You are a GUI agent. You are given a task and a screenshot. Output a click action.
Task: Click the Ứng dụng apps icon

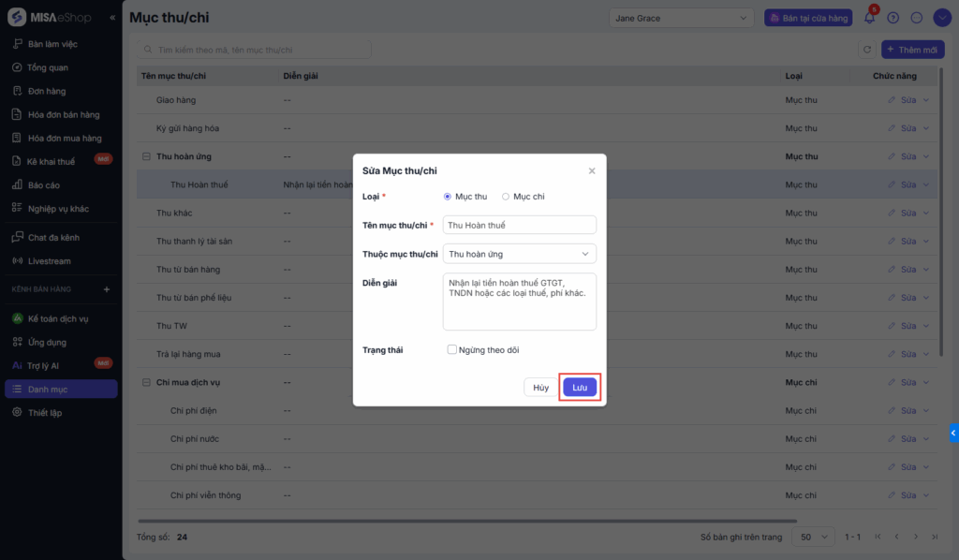[17, 342]
